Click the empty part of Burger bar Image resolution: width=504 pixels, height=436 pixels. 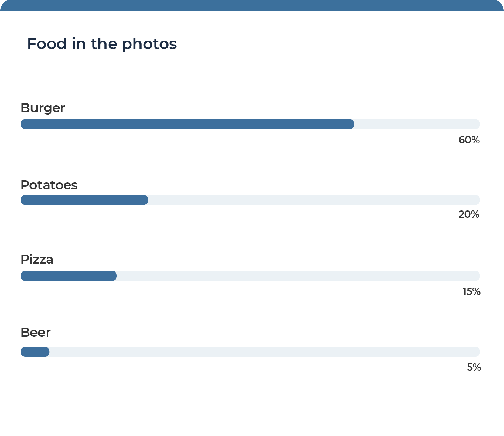pos(417,124)
